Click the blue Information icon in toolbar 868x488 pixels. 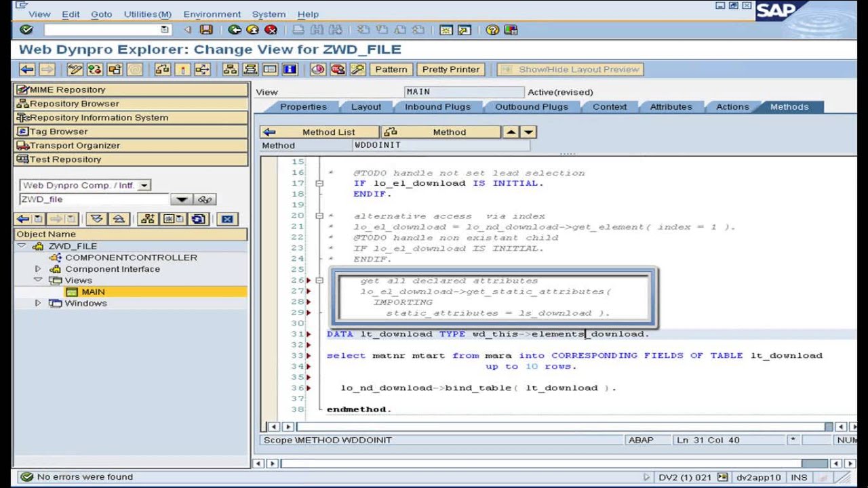pos(290,69)
